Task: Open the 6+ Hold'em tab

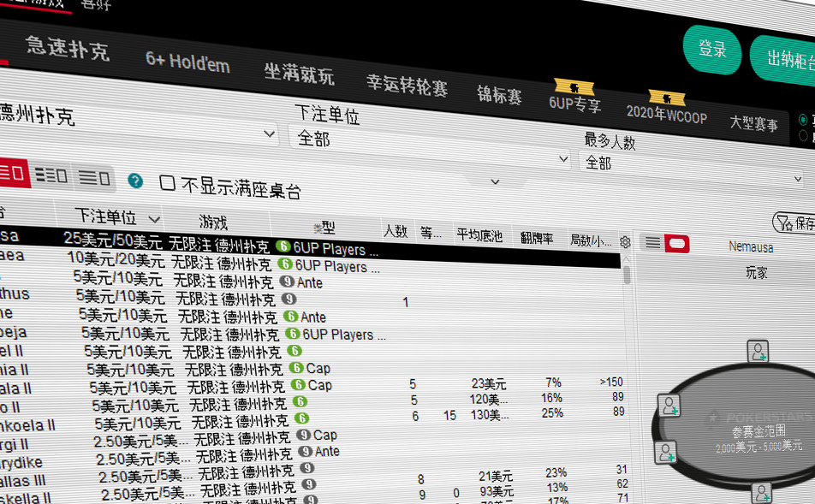Action: tap(187, 62)
